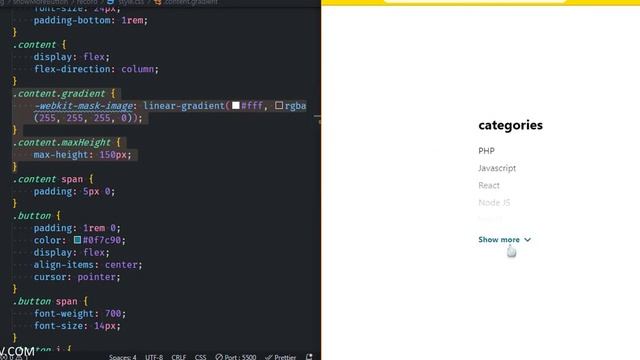Screen dimensions: 640x360
Task: Click the padding: 1rem 0 line
Action: click(77, 228)
